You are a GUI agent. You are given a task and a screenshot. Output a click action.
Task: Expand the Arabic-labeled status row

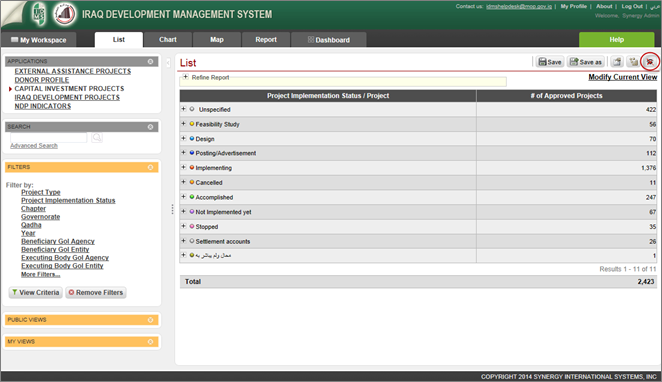[183, 255]
